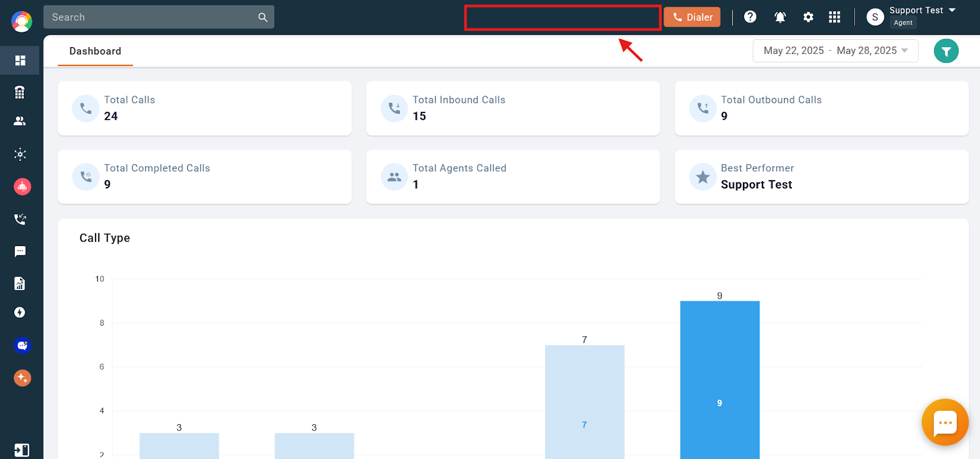The height and width of the screenshot is (459, 980).
Task: Click the 'Total Agents Called' label
Action: (x=459, y=168)
